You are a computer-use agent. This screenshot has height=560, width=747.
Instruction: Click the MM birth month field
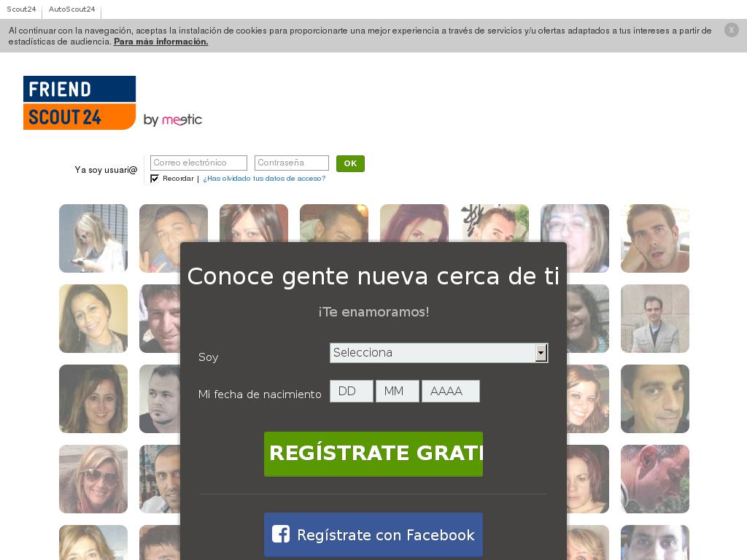[x=398, y=391]
